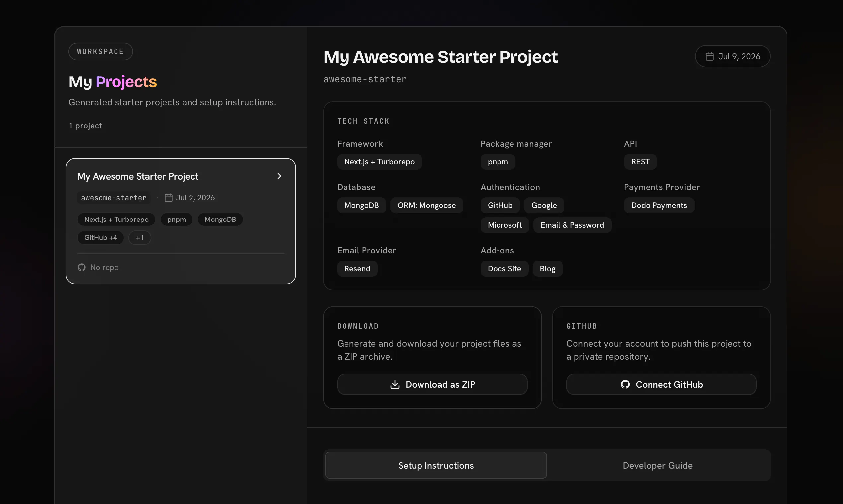Click the Blog add-on chip
The height and width of the screenshot is (504, 843).
click(x=547, y=269)
